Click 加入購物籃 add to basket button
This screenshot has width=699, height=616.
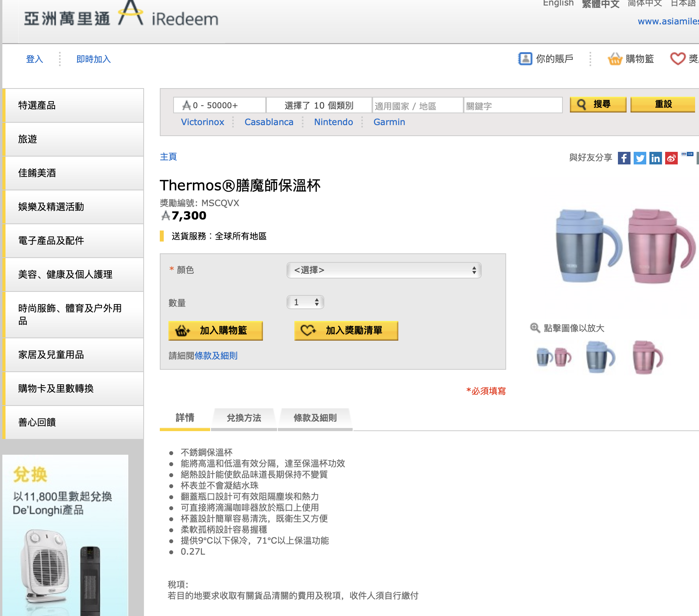(x=215, y=330)
